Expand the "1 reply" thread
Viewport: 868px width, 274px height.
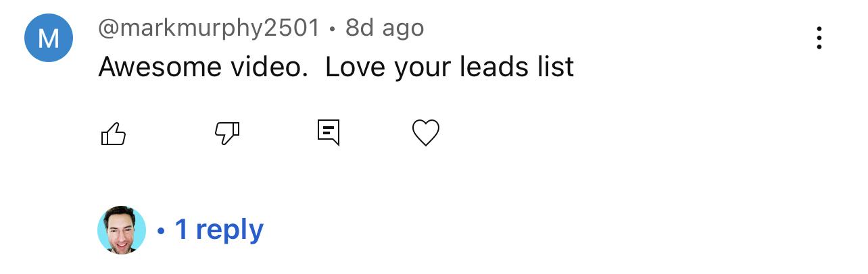(218, 230)
